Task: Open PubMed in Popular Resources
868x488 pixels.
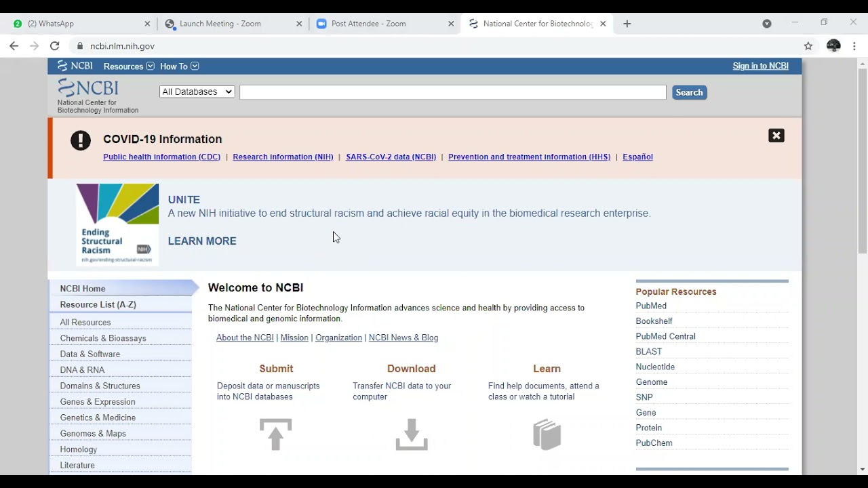Action: 651,306
